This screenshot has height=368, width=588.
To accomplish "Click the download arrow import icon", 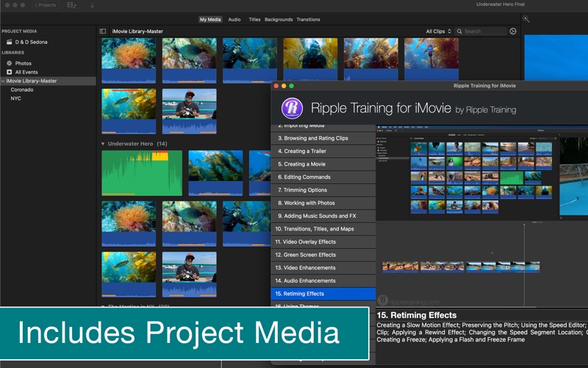I will [x=92, y=5].
